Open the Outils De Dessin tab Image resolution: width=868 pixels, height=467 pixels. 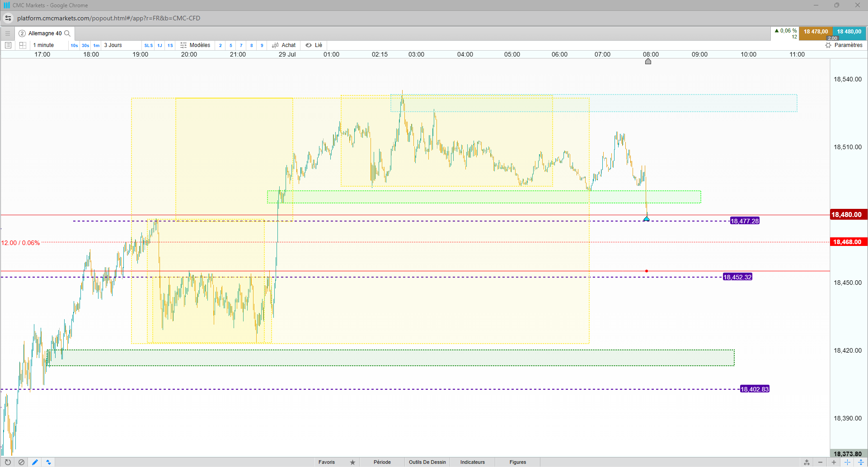(x=427, y=462)
